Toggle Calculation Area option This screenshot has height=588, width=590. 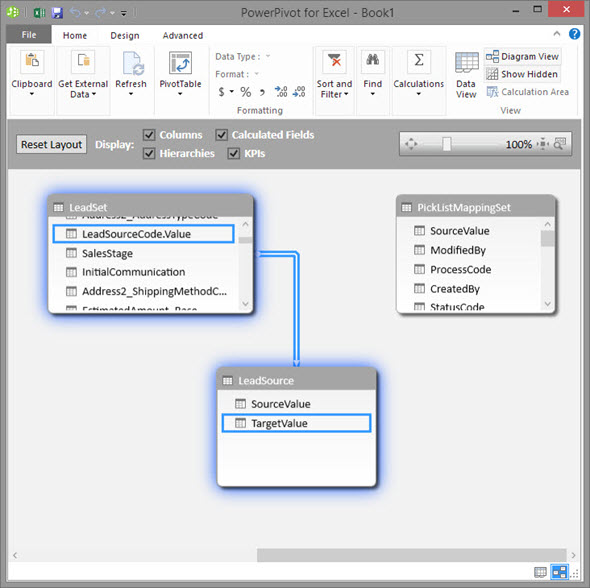pyautogui.click(x=527, y=92)
